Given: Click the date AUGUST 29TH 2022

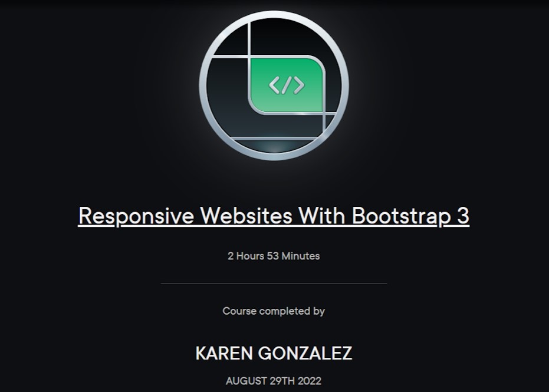Looking at the screenshot, I should tap(274, 381).
